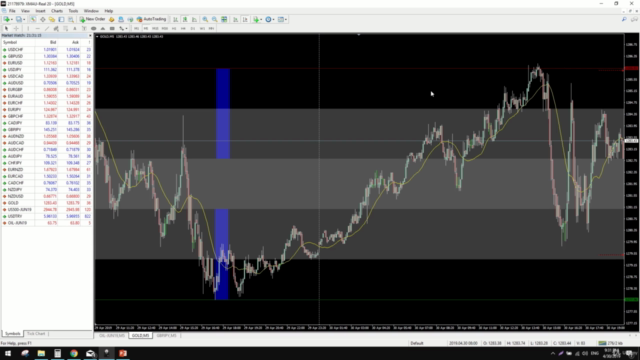Switch chart to D1 timeframe
This screenshot has width=640, height=360.
click(x=193, y=29)
